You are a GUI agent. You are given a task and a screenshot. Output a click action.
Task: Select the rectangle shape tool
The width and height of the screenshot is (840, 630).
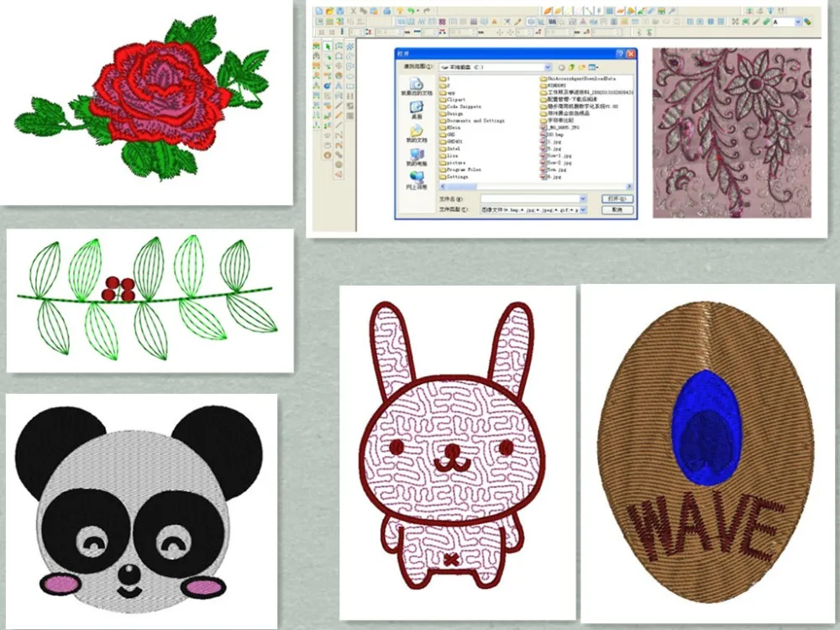pyautogui.click(x=349, y=86)
